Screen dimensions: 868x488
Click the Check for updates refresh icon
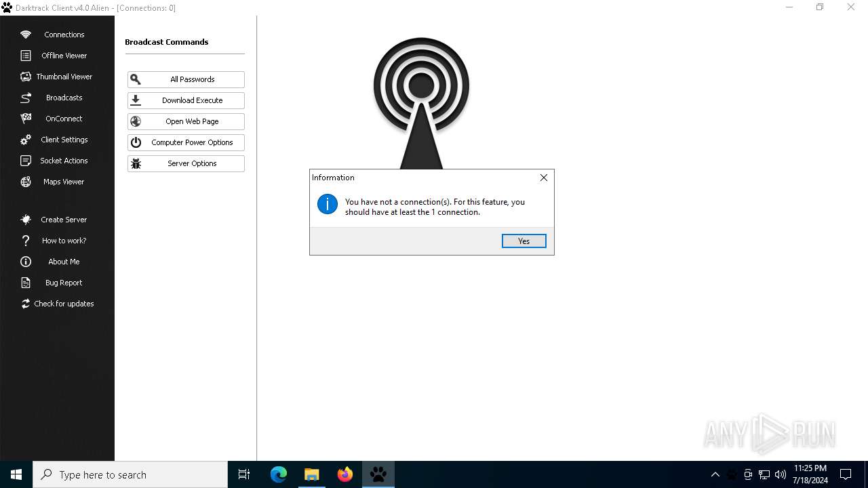(x=26, y=304)
